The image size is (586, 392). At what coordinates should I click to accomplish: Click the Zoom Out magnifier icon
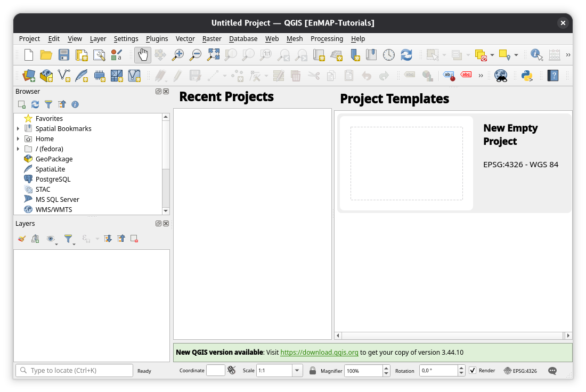click(195, 55)
